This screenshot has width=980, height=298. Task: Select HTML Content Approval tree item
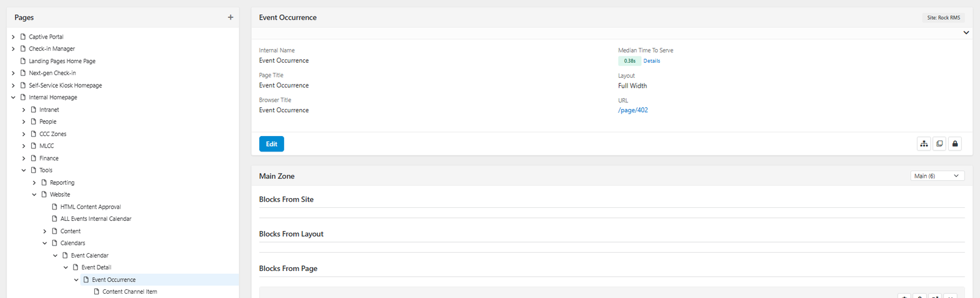(x=91, y=207)
